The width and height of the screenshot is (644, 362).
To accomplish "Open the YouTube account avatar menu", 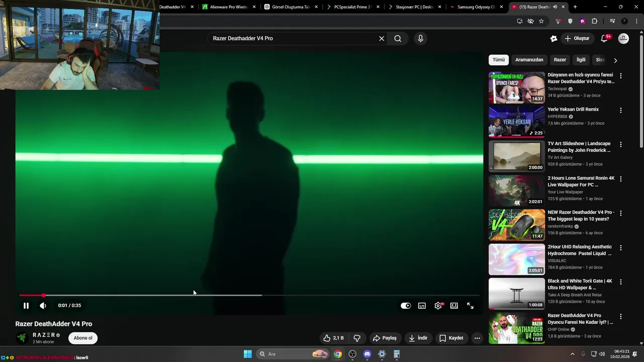I will [x=623, y=38].
